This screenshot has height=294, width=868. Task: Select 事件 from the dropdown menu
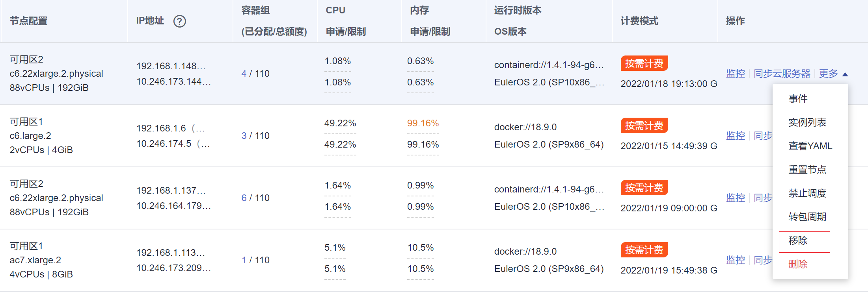pos(798,98)
